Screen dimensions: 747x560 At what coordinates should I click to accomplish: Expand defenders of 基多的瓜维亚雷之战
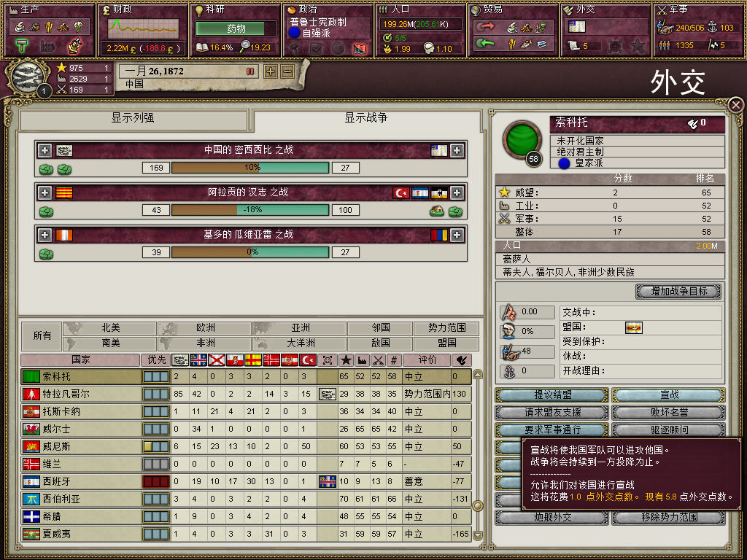point(457,235)
